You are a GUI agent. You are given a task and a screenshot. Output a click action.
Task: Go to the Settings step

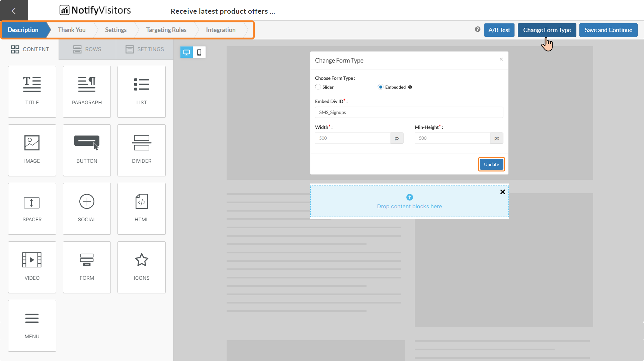[116, 30]
